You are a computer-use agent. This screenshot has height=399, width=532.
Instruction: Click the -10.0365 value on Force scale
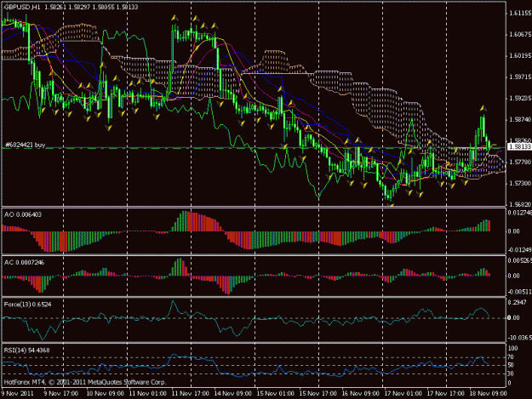pyautogui.click(x=520, y=338)
